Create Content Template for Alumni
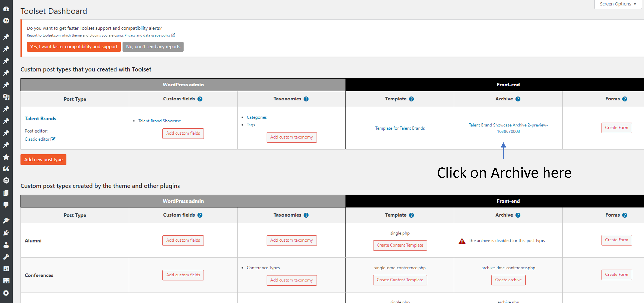644x303 pixels. 400,245
